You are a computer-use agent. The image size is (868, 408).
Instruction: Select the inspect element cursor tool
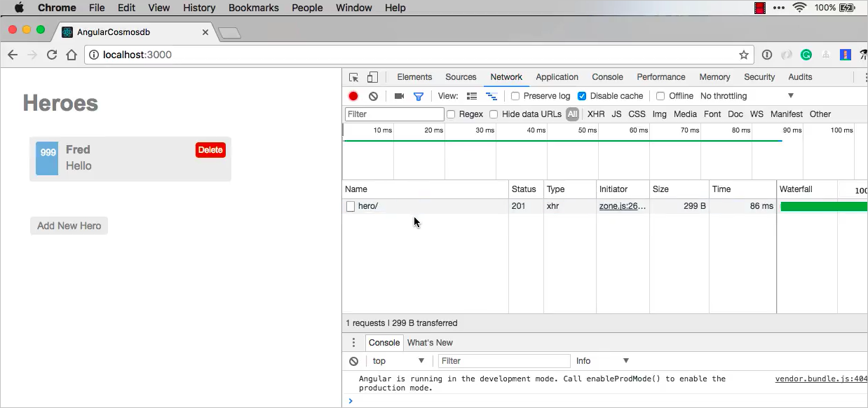(353, 76)
